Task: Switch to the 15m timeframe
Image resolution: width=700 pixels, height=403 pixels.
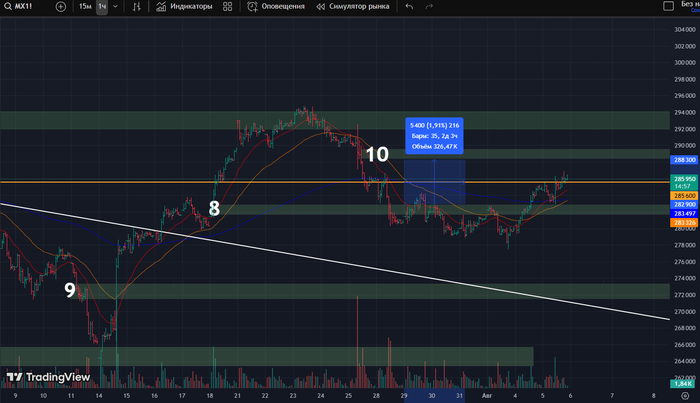Action: coord(86,6)
